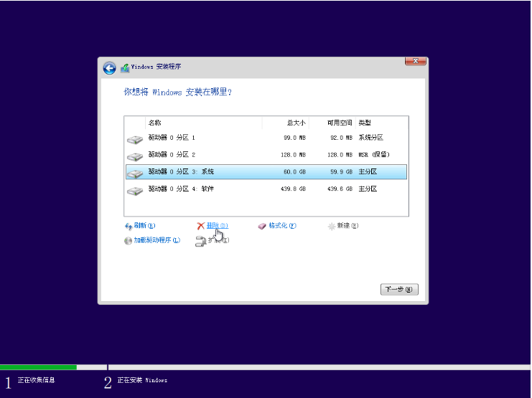532x398 pixels.
Task: Click the 删除 (D) link
Action: (217, 225)
